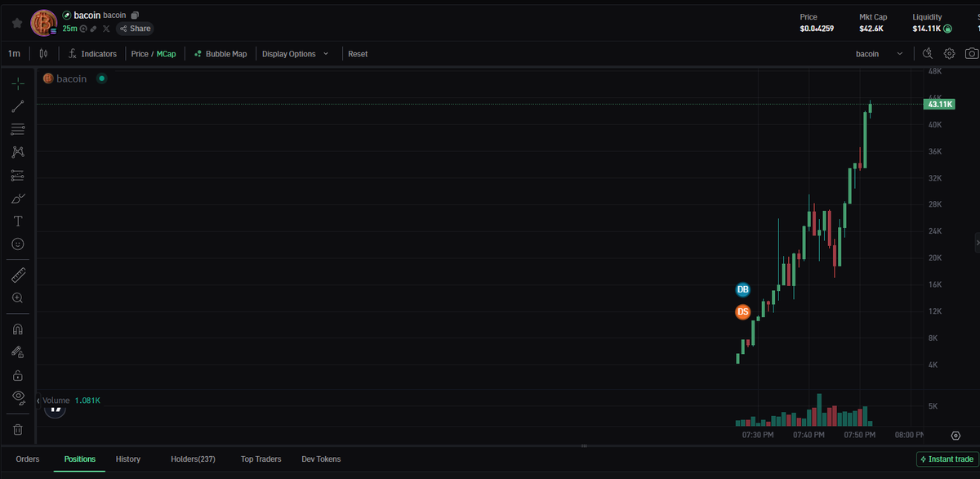Screen dimensions: 980x479
Task: Open the Positions tab
Action: (80, 459)
